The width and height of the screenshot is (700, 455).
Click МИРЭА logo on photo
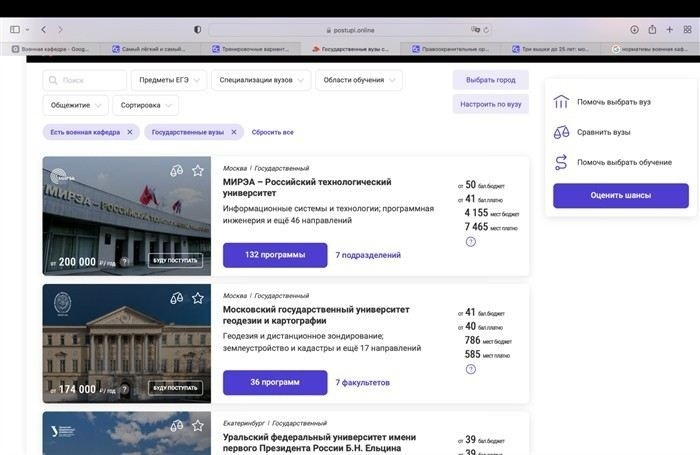62,177
